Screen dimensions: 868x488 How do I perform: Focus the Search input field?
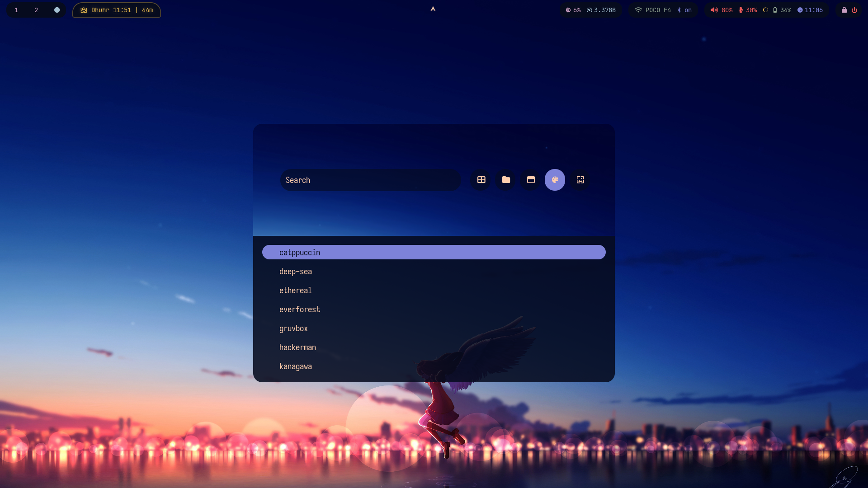coord(370,180)
